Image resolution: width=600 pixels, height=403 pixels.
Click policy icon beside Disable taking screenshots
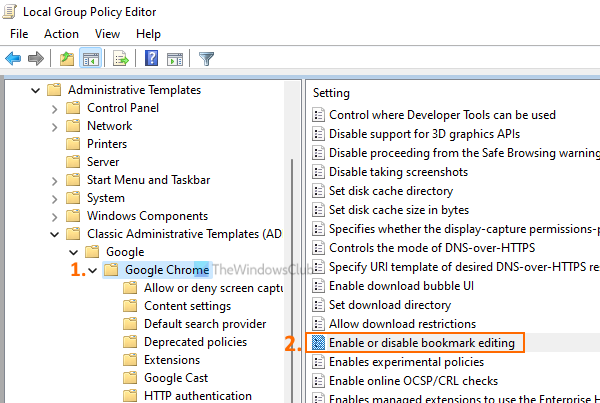(x=318, y=172)
